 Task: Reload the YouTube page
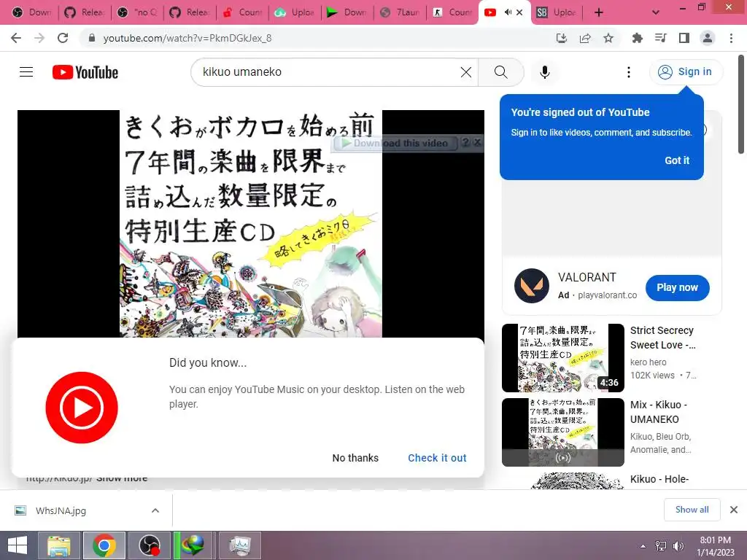(x=63, y=38)
